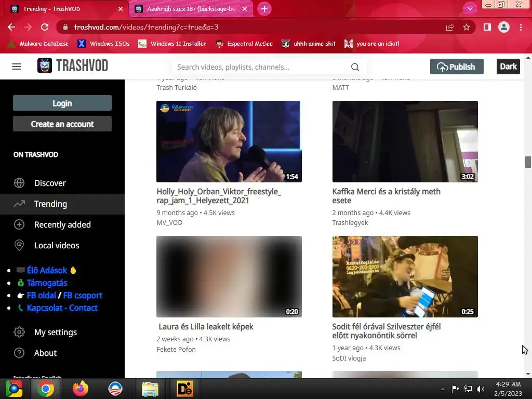
Task: Click the search magnifier icon
Action: pyautogui.click(x=355, y=67)
